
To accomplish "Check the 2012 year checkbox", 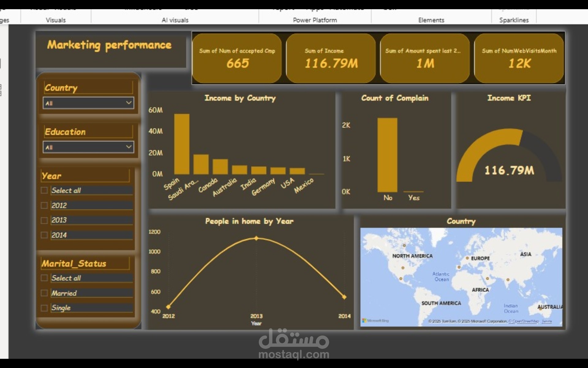I will tap(44, 205).
